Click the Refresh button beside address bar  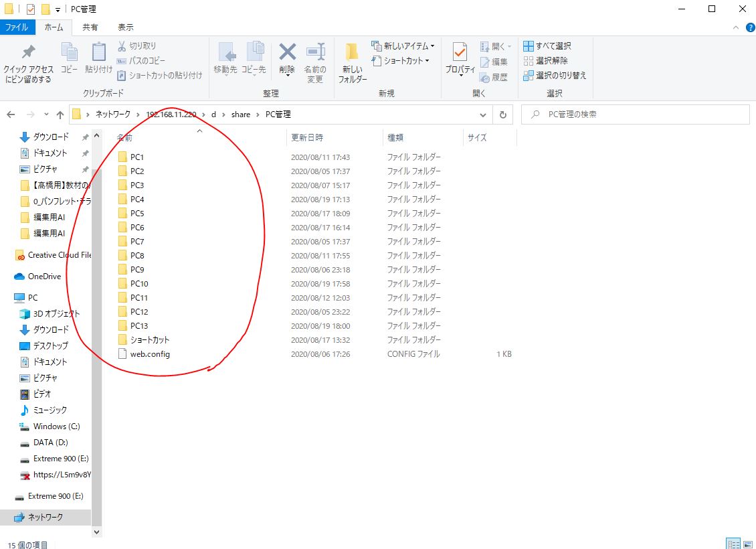[503, 114]
